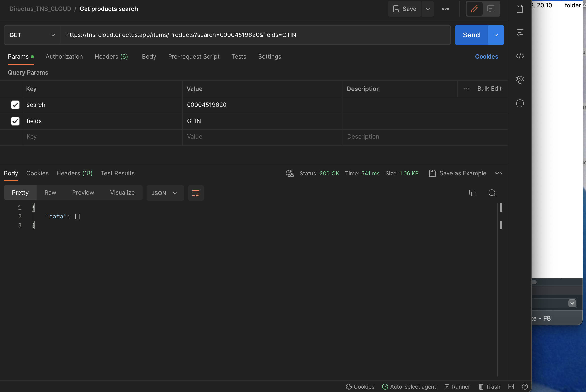Open the documentation panel

(x=520, y=9)
